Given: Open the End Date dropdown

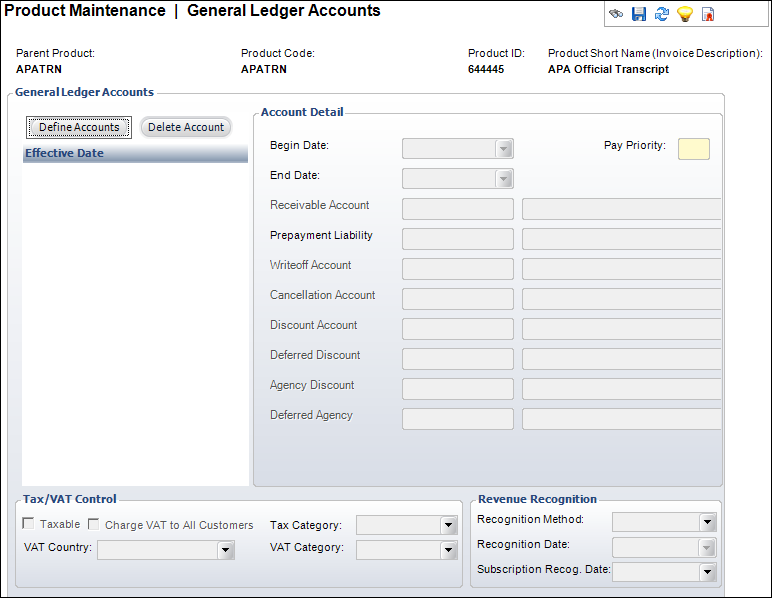Looking at the screenshot, I should pyautogui.click(x=504, y=179).
